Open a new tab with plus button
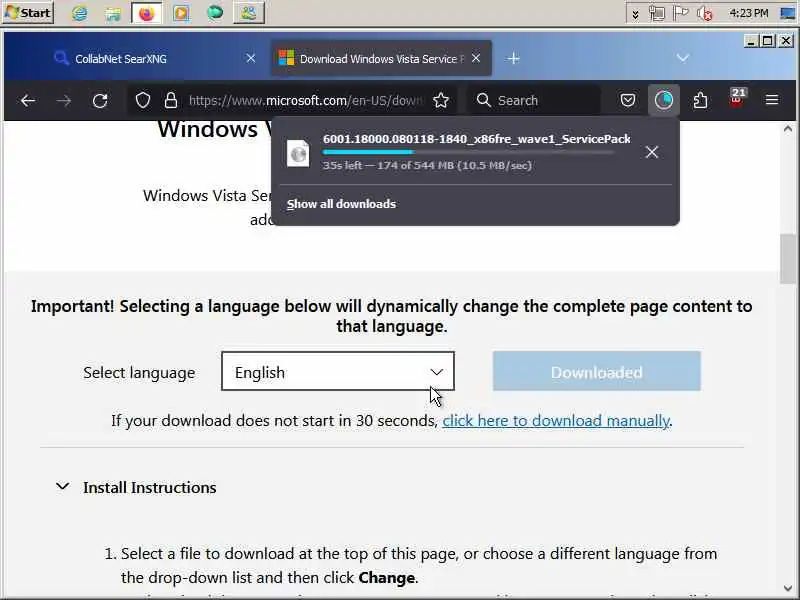800x600 pixels. point(514,59)
